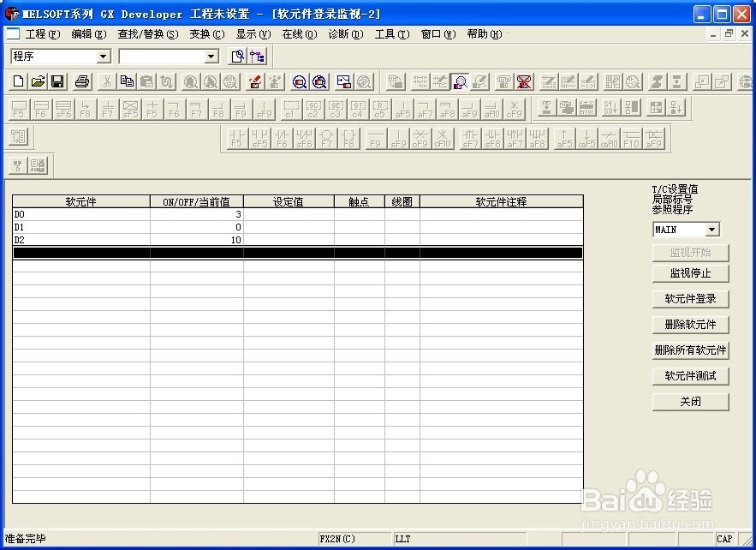Click the 监视停止 button

point(690,273)
